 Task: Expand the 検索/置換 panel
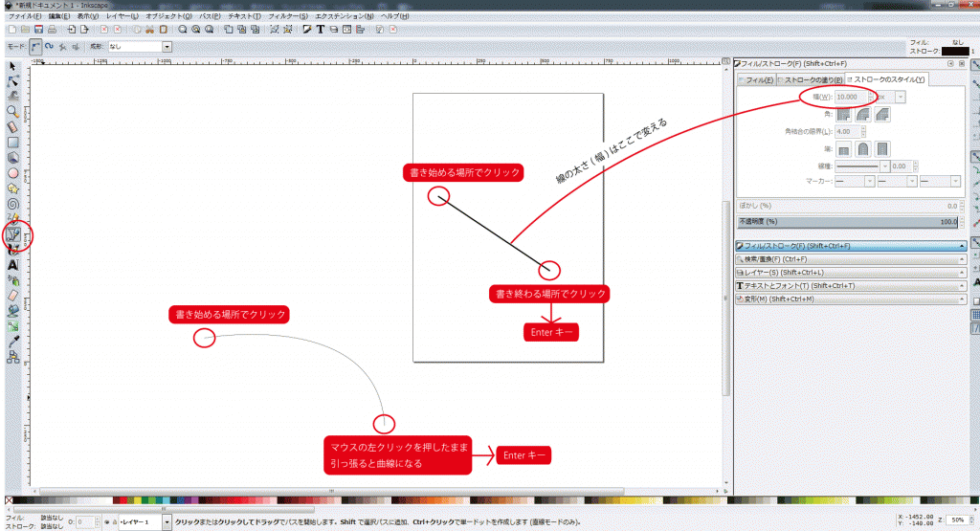click(x=851, y=259)
